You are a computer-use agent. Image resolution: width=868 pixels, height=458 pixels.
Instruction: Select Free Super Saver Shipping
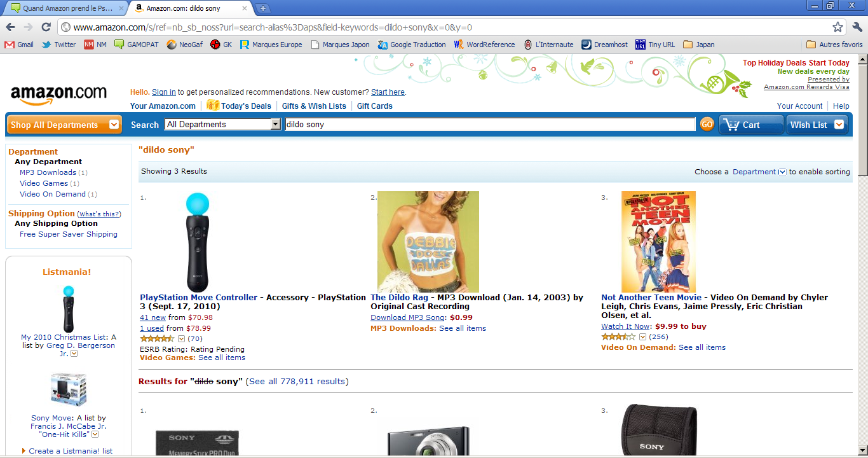pos(69,234)
